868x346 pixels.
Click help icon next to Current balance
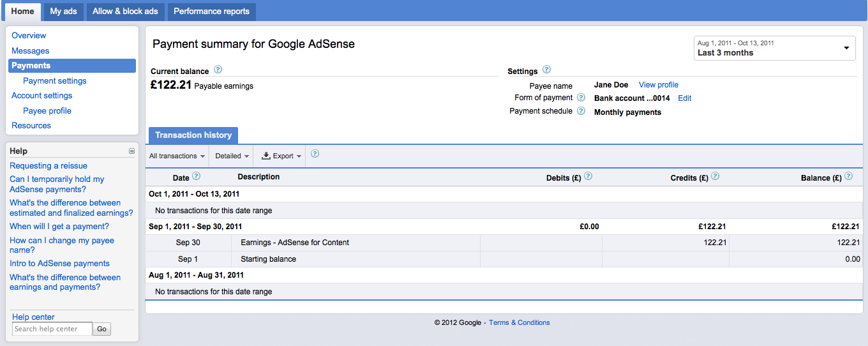[x=218, y=70]
